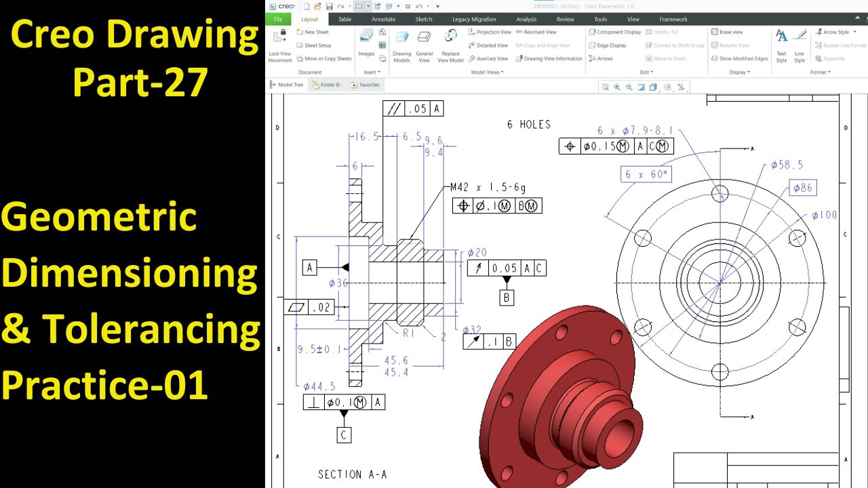Open Drawing Models from the ribbon
Image resolution: width=868 pixels, height=488 pixels.
pyautogui.click(x=402, y=46)
